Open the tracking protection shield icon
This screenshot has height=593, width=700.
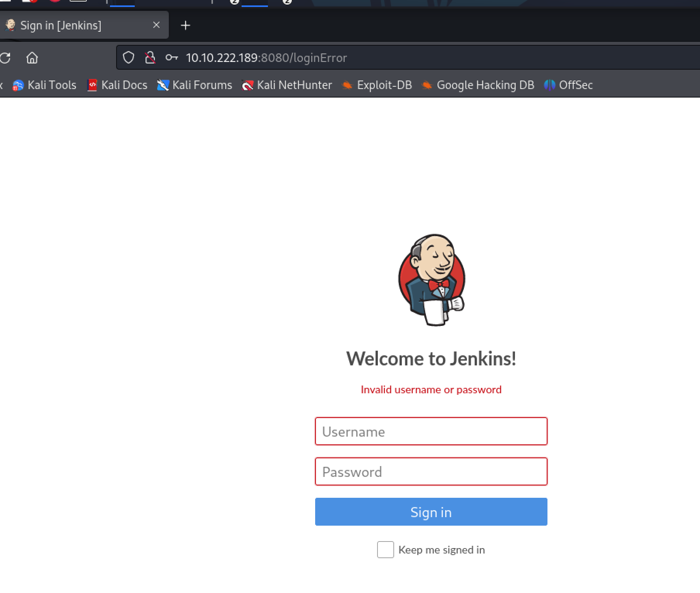pos(129,58)
